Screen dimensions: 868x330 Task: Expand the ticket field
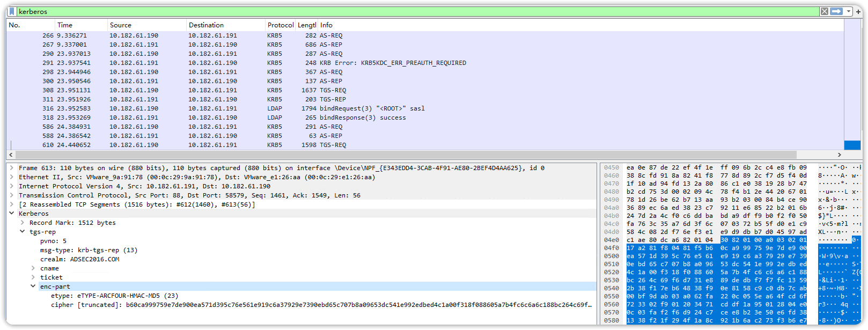point(33,277)
